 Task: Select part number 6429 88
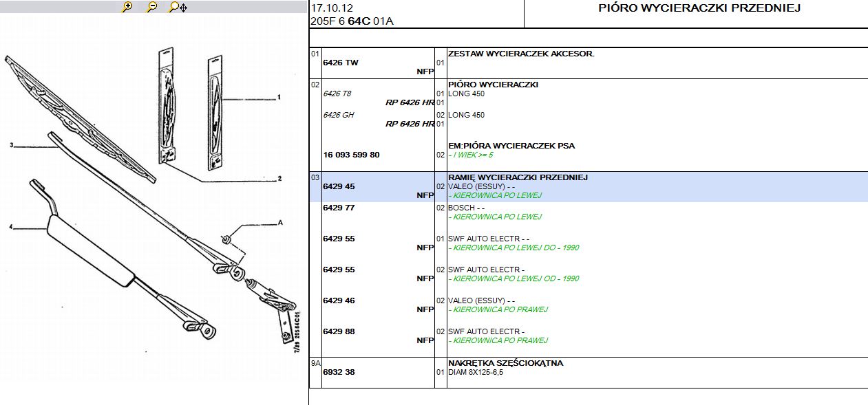[339, 331]
